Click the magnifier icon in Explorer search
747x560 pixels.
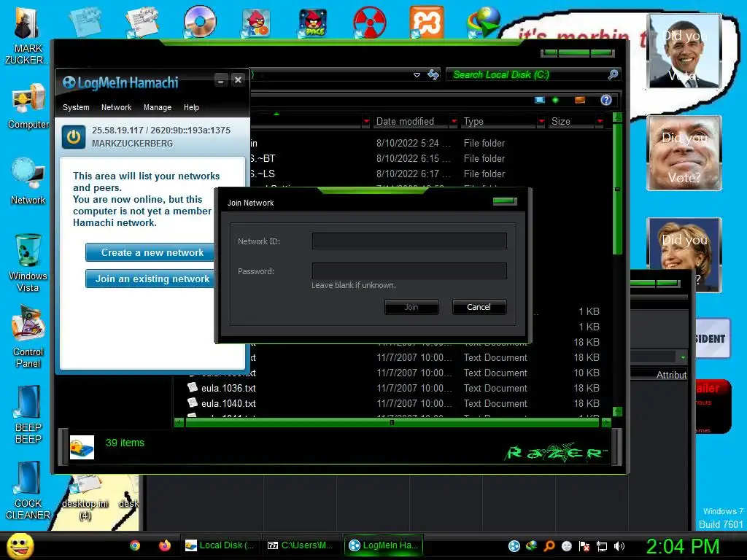613,74
